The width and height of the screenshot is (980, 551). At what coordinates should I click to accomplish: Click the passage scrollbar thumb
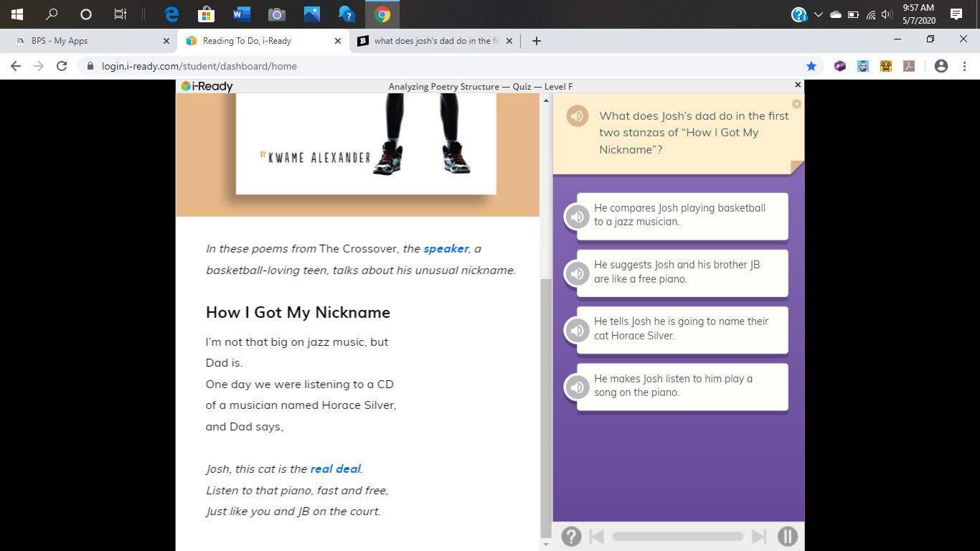tap(546, 408)
